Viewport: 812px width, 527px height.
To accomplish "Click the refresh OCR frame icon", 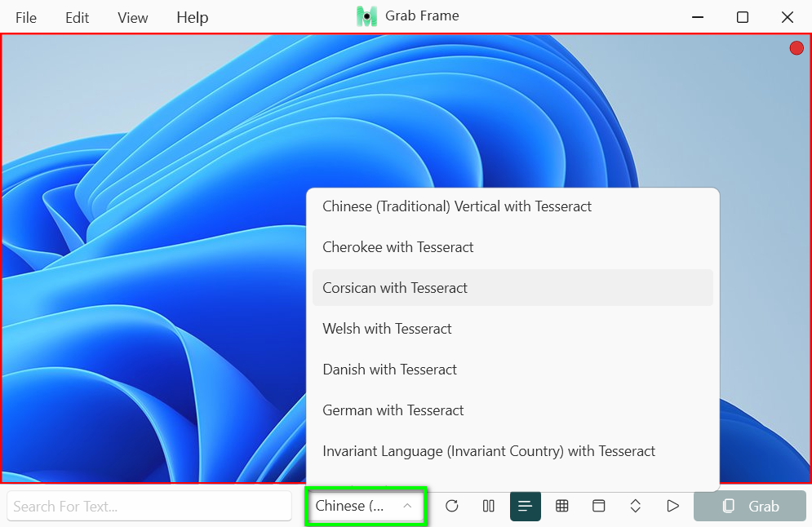I will click(451, 506).
